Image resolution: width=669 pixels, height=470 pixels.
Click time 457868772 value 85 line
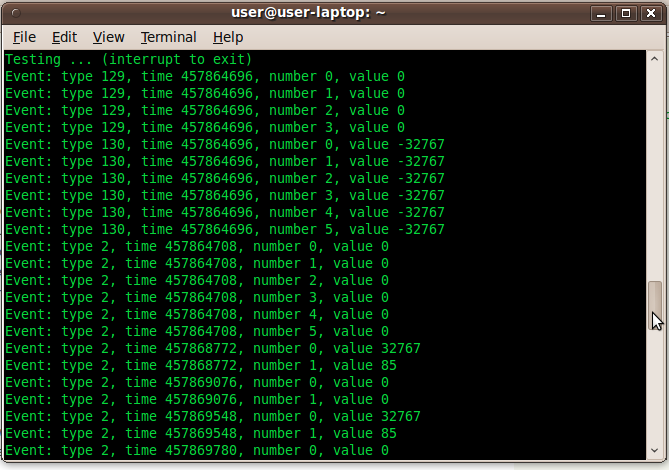[201, 366]
